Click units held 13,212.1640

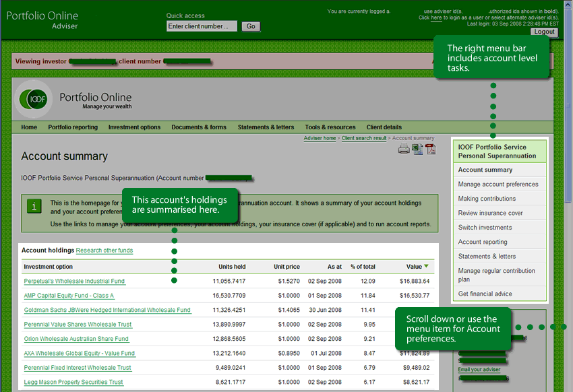(x=229, y=354)
